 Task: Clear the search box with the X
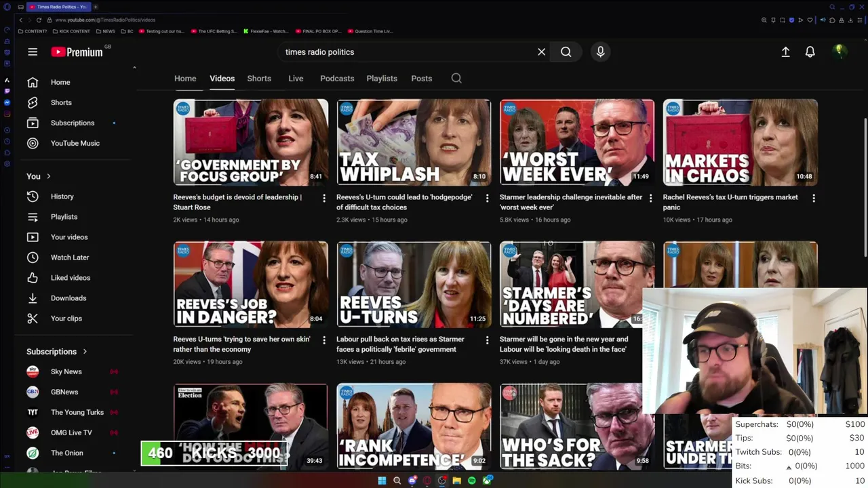pyautogui.click(x=541, y=52)
